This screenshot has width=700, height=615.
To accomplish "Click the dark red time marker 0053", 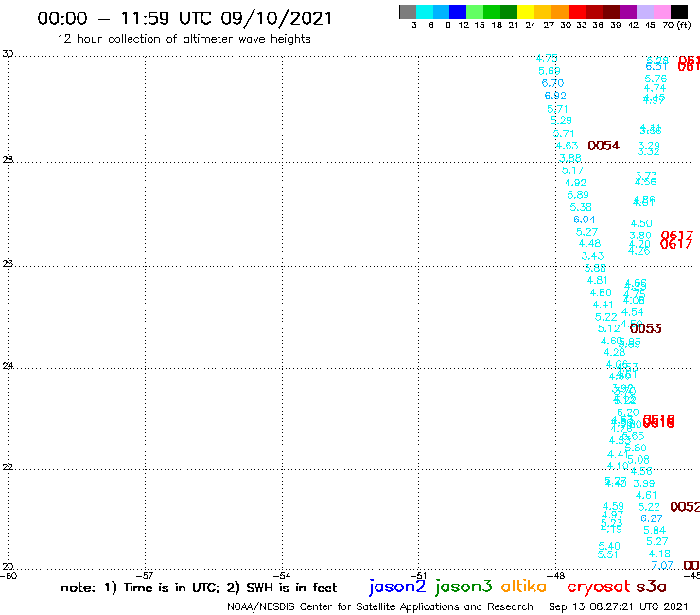I will click(x=645, y=328).
